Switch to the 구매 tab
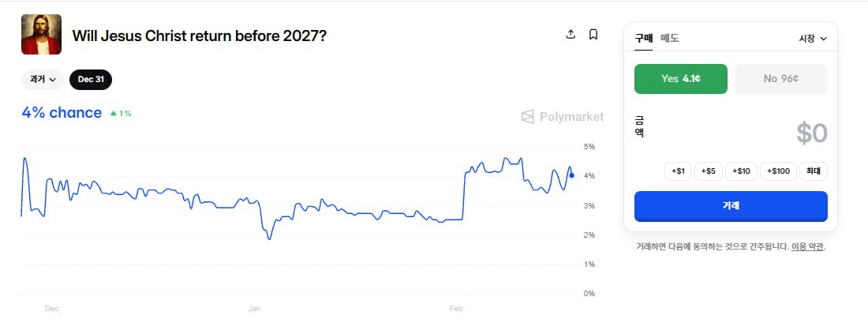868x323 pixels. tap(644, 38)
